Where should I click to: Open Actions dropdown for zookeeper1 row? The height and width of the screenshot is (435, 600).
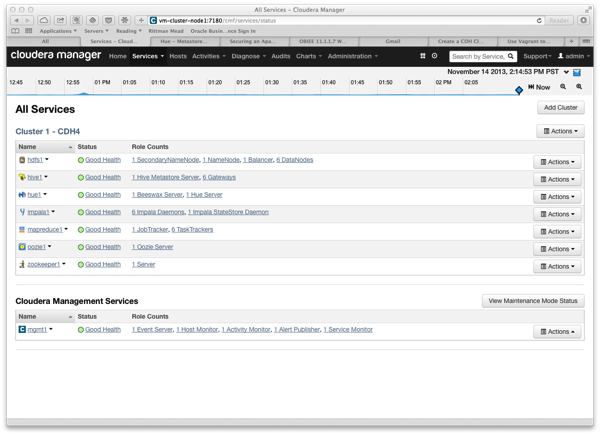click(x=558, y=266)
